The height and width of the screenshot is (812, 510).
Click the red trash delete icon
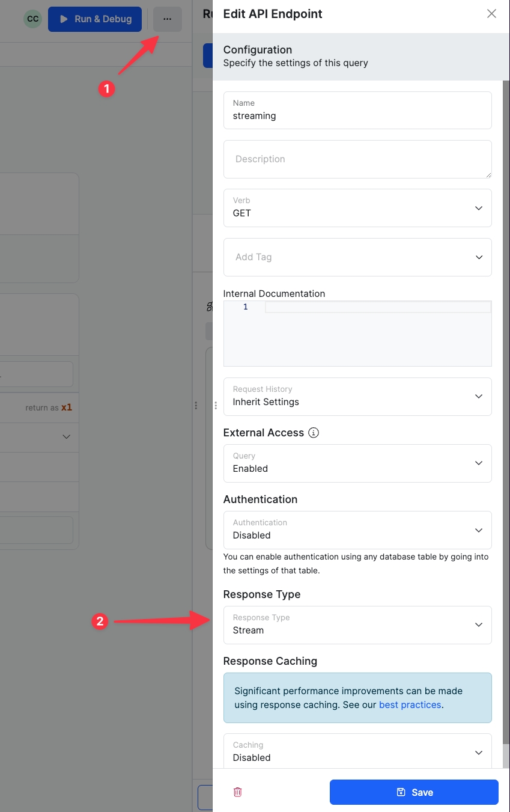(x=238, y=792)
